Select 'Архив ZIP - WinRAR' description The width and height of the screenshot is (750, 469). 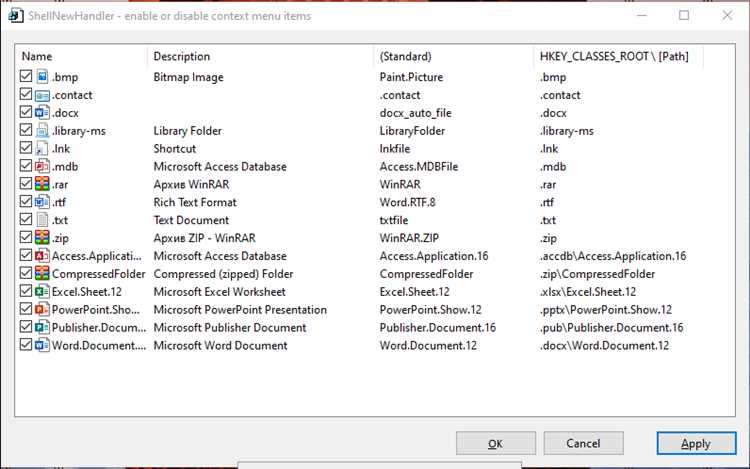tap(205, 238)
